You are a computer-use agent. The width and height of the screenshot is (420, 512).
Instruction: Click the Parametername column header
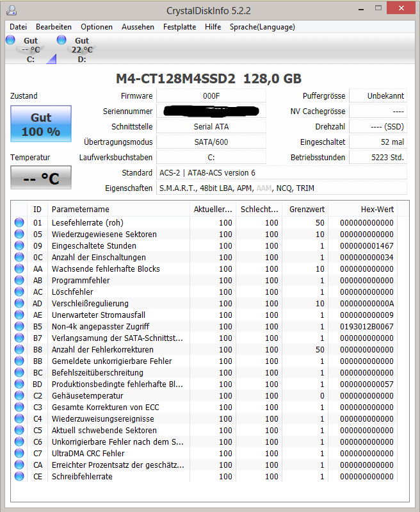(119, 209)
